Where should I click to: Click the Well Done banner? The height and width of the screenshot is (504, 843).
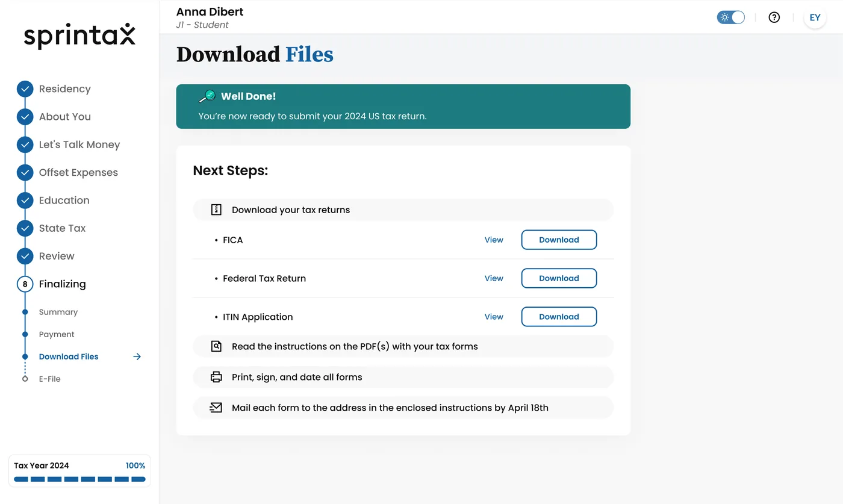(x=403, y=107)
